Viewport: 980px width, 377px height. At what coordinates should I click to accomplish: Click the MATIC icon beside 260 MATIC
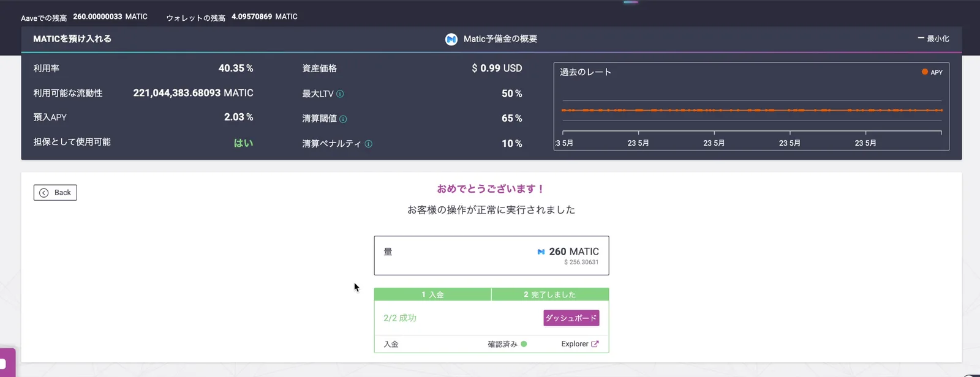click(x=541, y=252)
